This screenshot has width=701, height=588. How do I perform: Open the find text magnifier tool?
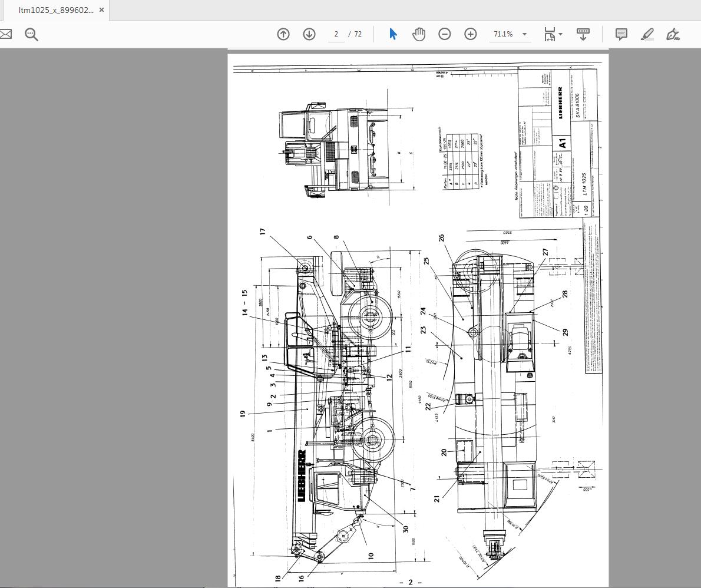click(31, 34)
